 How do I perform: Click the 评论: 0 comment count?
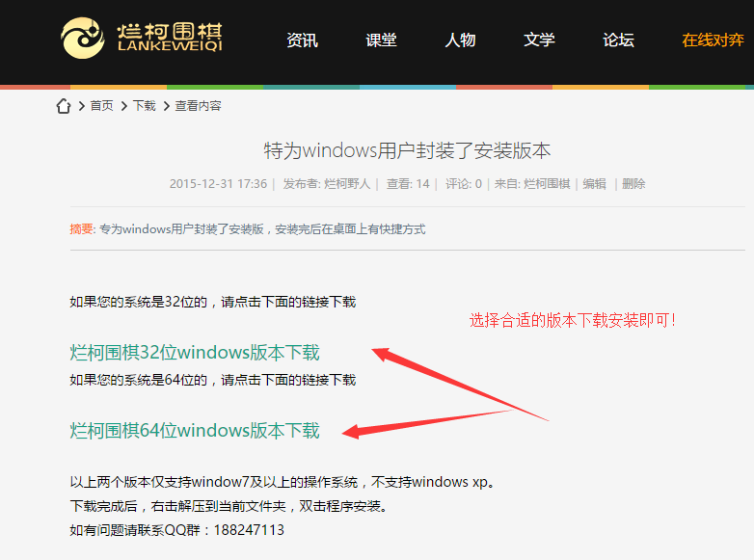tap(464, 184)
